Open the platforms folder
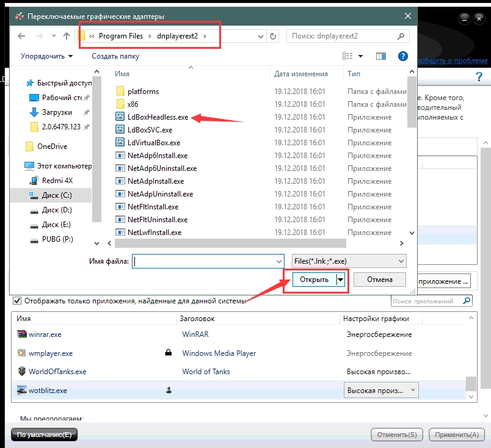This screenshot has width=491, height=448. click(143, 92)
